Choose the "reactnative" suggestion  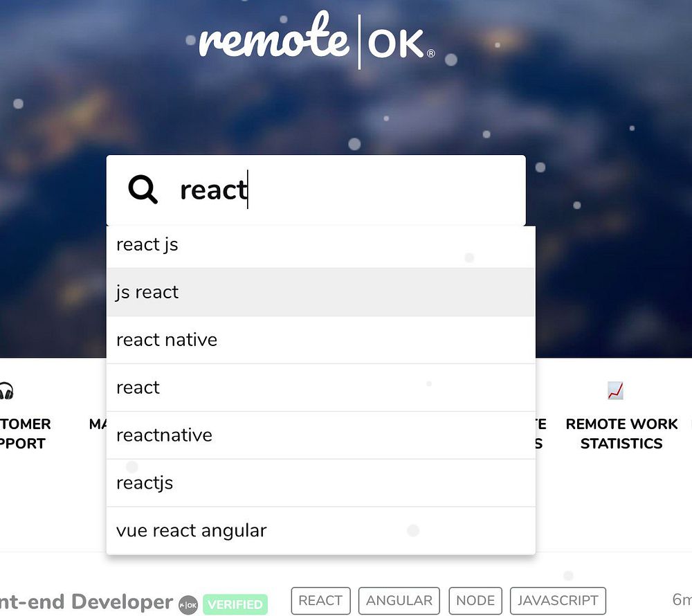pos(321,435)
